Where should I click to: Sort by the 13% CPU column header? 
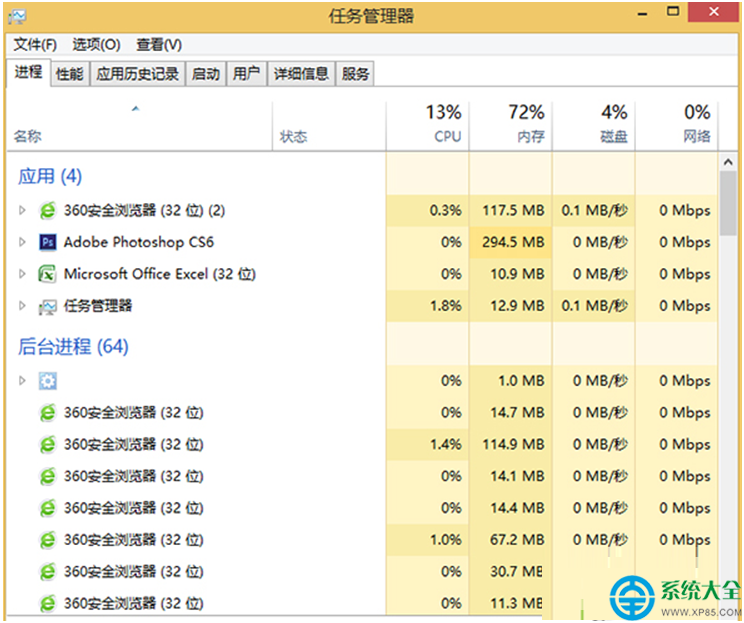point(428,126)
